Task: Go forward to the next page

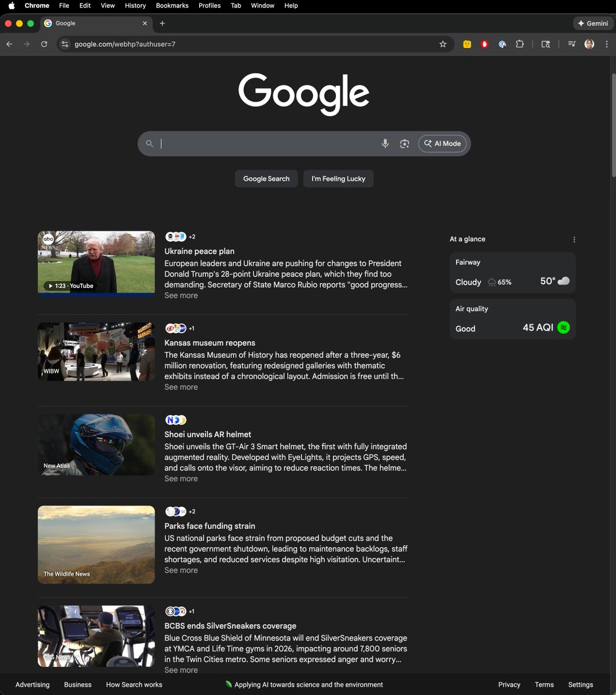Action: click(27, 44)
